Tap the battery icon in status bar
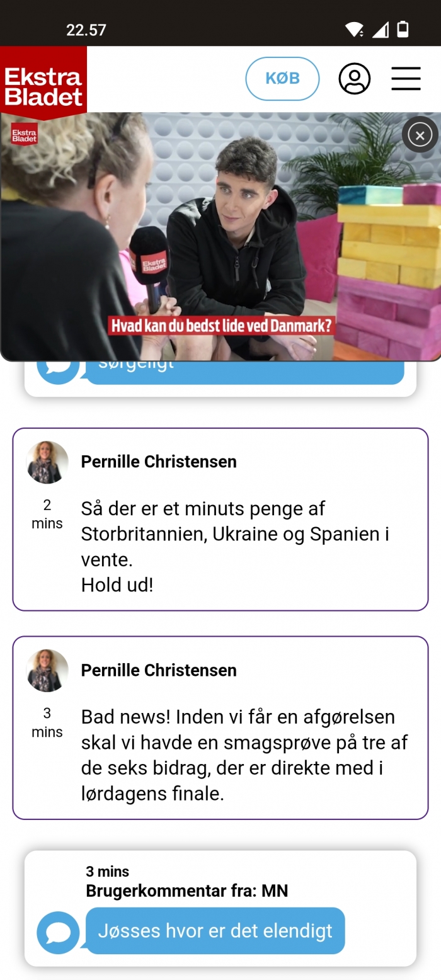Image resolution: width=441 pixels, height=980 pixels. point(403,29)
